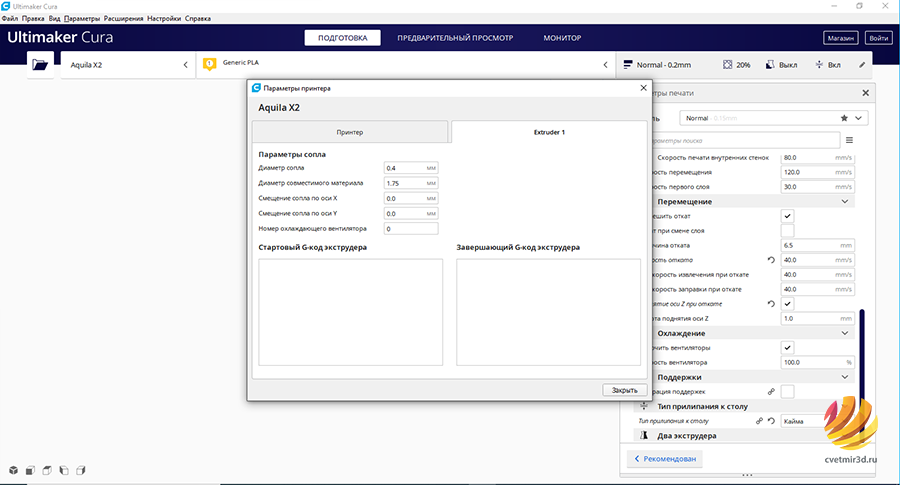Reset retraction speed with the revert arrow
Screen dimensions: 900x485
coord(771,260)
